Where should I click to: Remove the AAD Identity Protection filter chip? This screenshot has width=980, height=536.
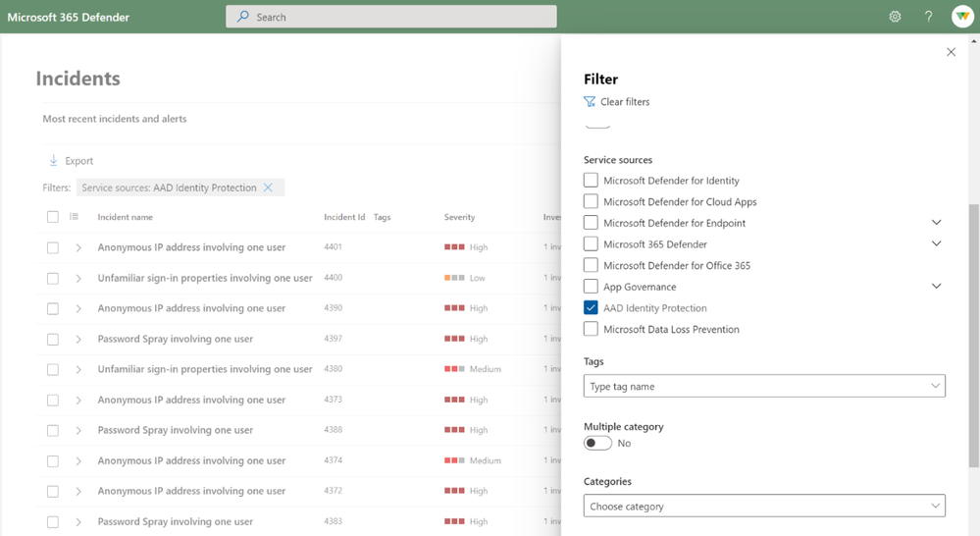(x=268, y=188)
